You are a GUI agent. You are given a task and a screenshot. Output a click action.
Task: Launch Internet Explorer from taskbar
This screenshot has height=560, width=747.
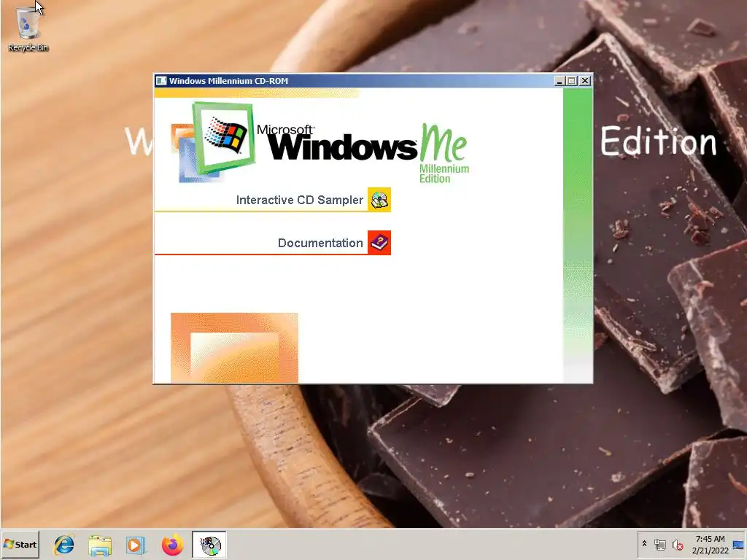point(64,545)
